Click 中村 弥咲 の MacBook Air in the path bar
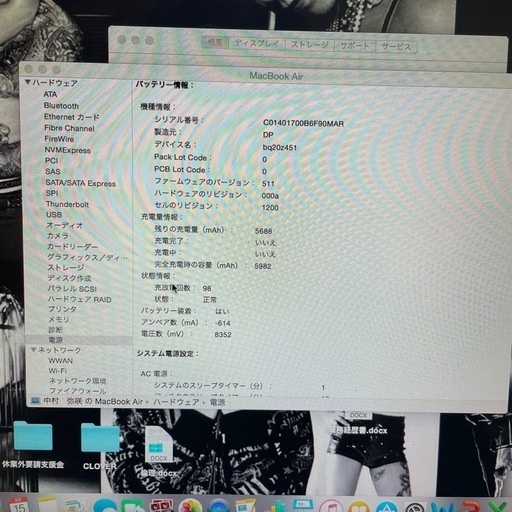Viewport: 512px width, 512px height. (93, 401)
